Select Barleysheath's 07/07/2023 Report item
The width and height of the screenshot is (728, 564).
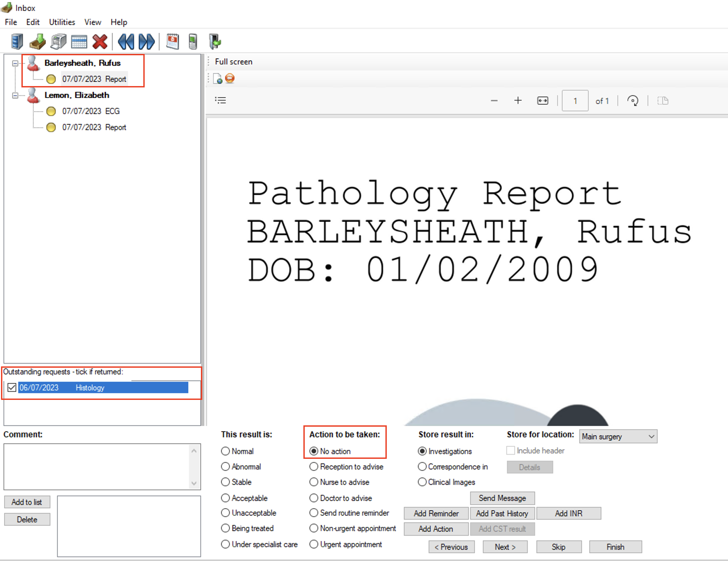click(x=94, y=79)
